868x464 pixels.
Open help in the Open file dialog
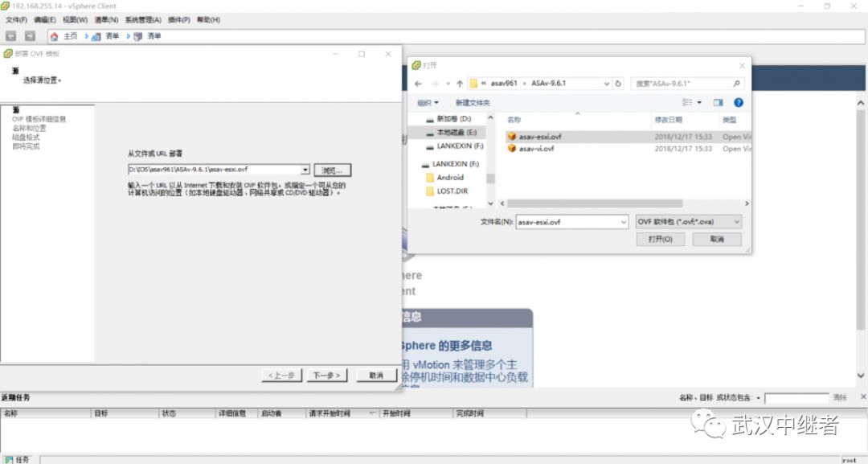tap(738, 102)
